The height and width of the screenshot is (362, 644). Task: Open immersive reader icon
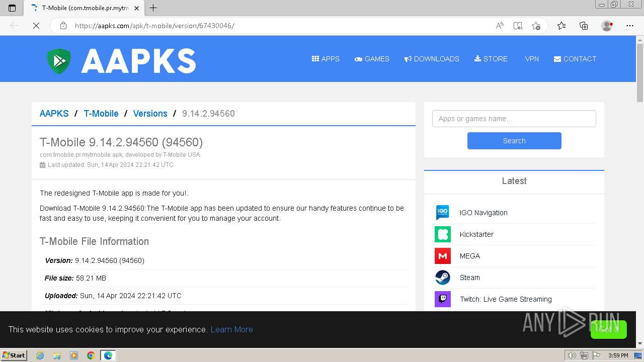(x=518, y=26)
